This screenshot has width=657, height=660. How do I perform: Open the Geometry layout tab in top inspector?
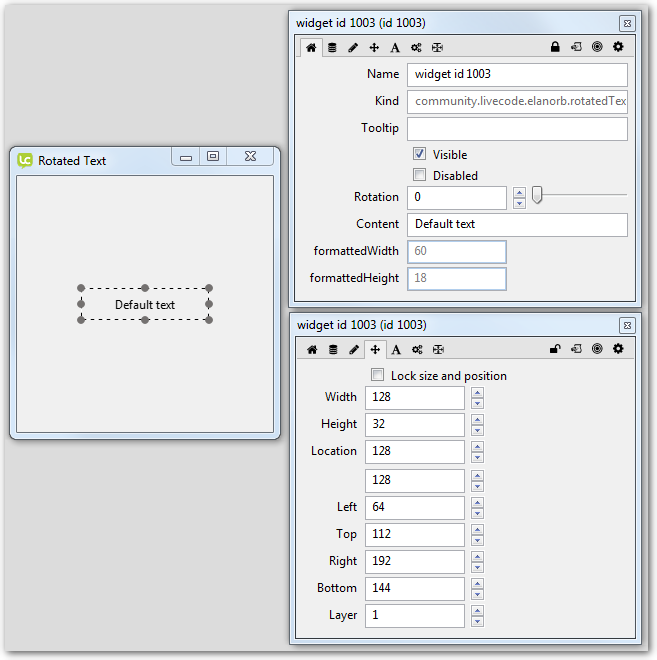[437, 47]
